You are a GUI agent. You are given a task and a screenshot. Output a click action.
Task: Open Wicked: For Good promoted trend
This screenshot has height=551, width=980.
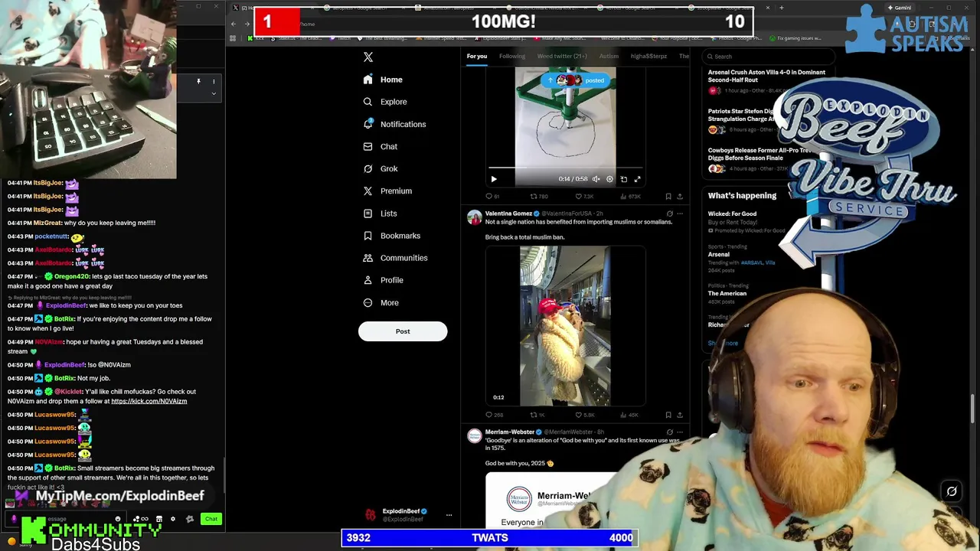pyautogui.click(x=732, y=214)
